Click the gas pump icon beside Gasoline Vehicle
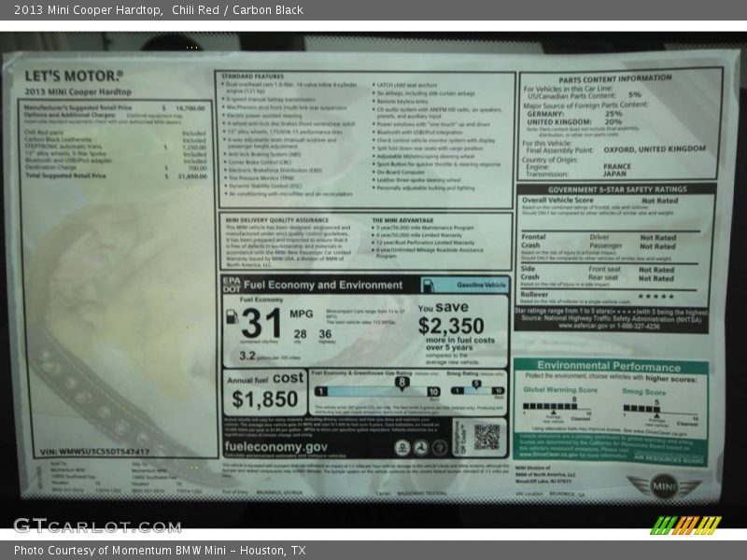747x560 pixels. click(x=428, y=286)
